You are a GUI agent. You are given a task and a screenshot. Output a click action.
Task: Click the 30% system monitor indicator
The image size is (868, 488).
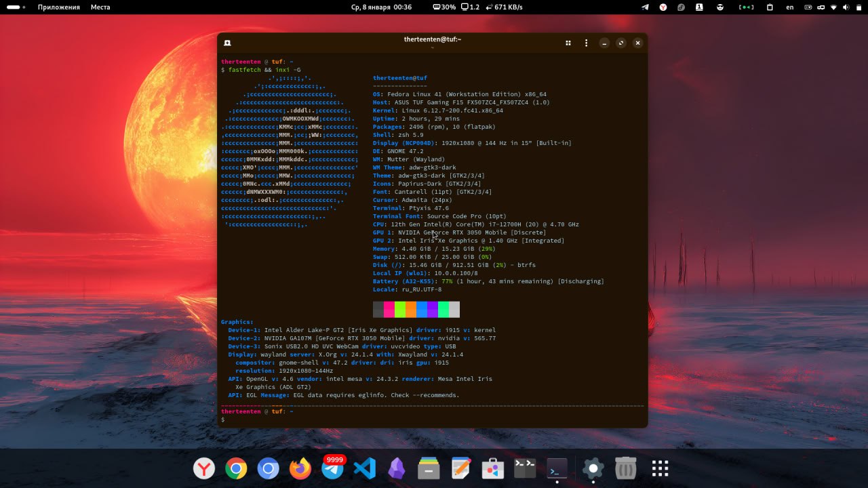click(x=444, y=7)
